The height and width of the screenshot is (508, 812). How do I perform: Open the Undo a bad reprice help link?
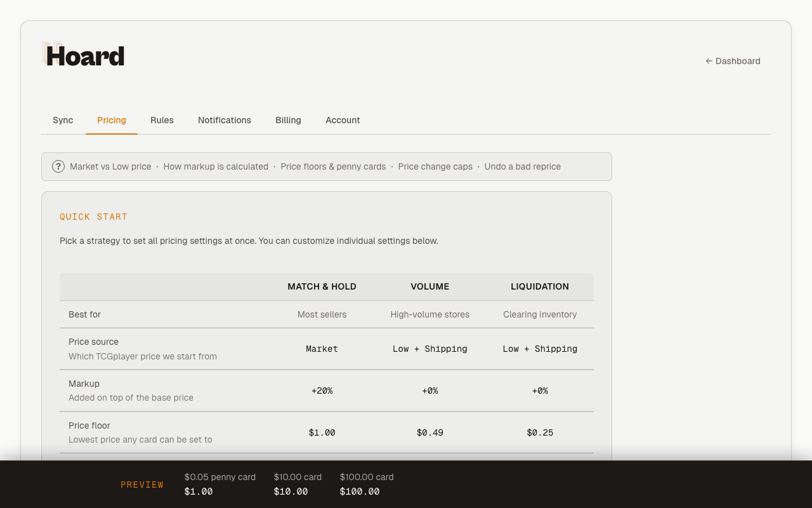(x=523, y=166)
